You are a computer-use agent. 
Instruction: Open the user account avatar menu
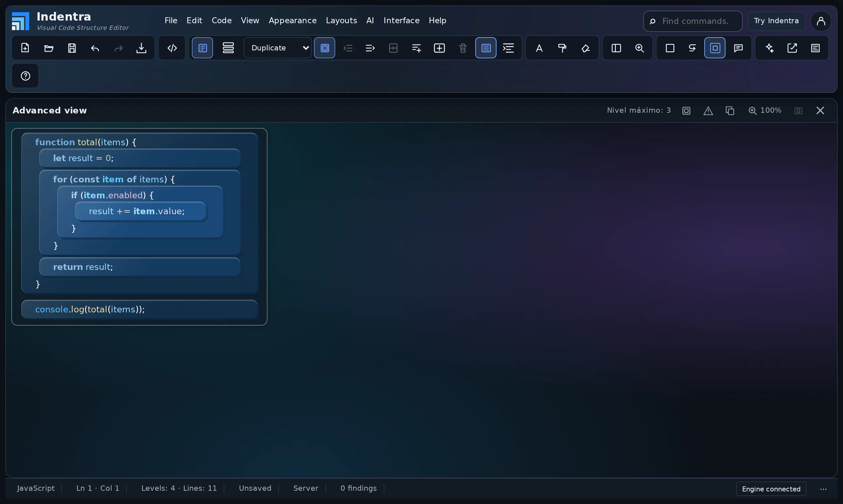[x=821, y=21]
